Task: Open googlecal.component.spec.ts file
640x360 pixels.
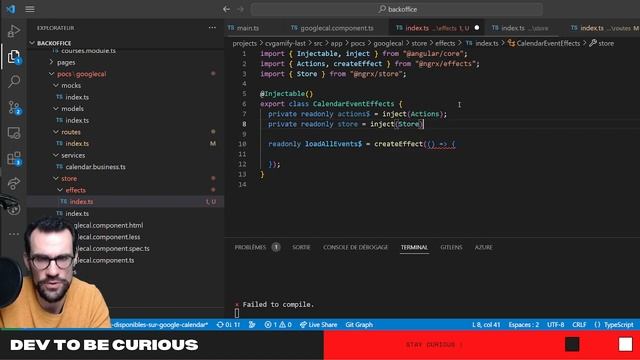Action: (x=113, y=249)
